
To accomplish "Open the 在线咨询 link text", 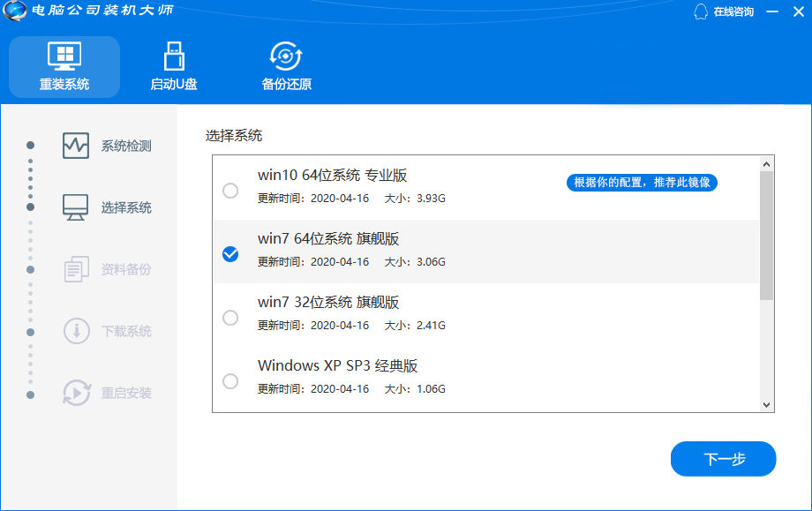I will coord(733,11).
